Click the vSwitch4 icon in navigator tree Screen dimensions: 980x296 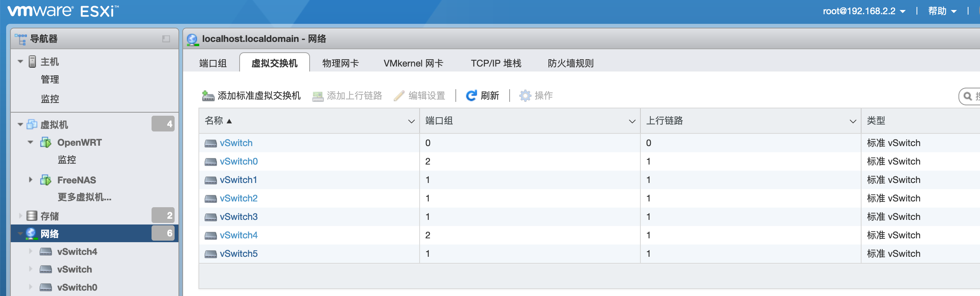tap(46, 252)
